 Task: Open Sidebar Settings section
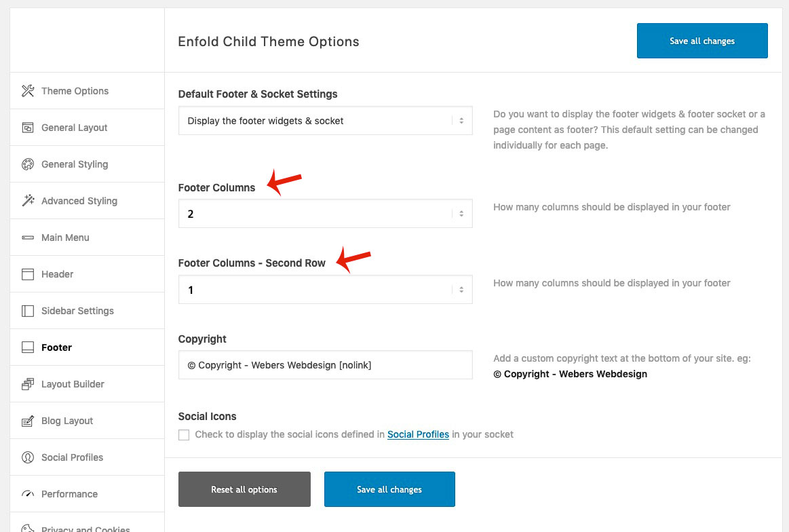coord(87,311)
